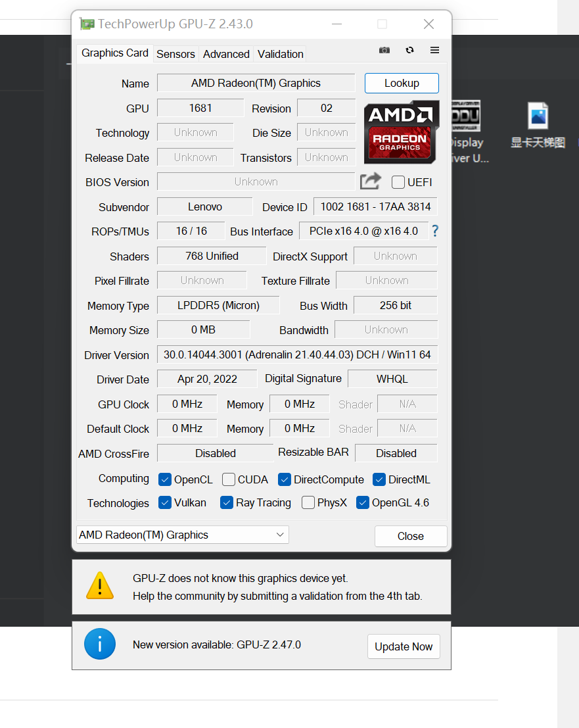Click the 'GPU-Z does not know this graphics device yet.' message
579x728 pixels.
point(241,579)
